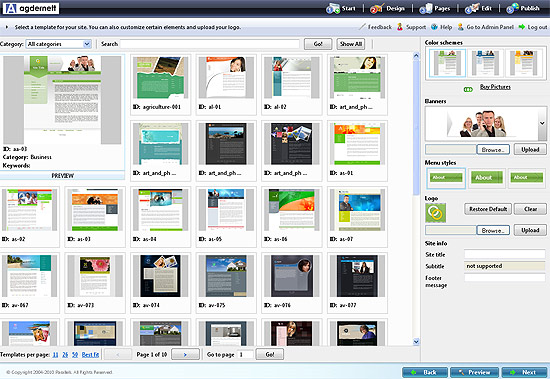This screenshot has width=550, height=379.
Task: Select the third About menu style
Action: click(526, 178)
